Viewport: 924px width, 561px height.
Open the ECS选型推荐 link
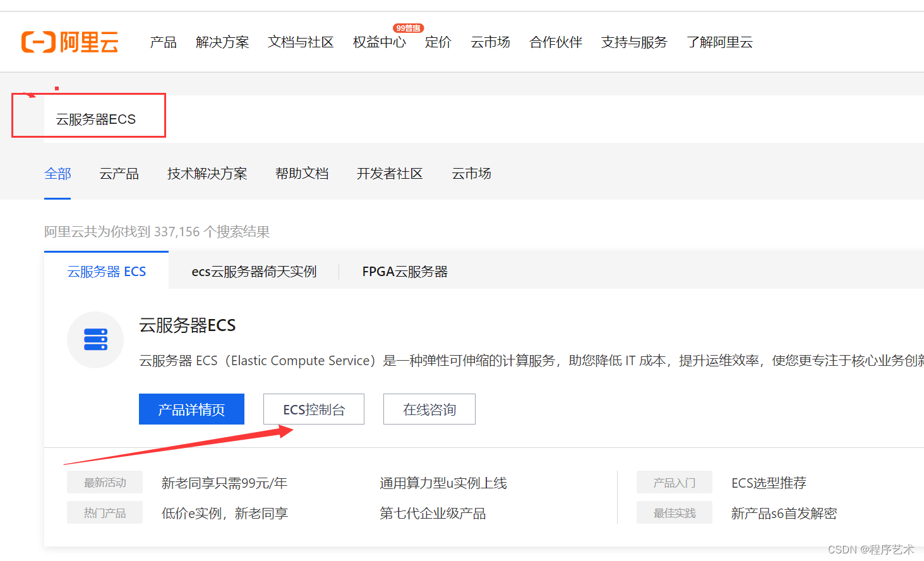(769, 483)
